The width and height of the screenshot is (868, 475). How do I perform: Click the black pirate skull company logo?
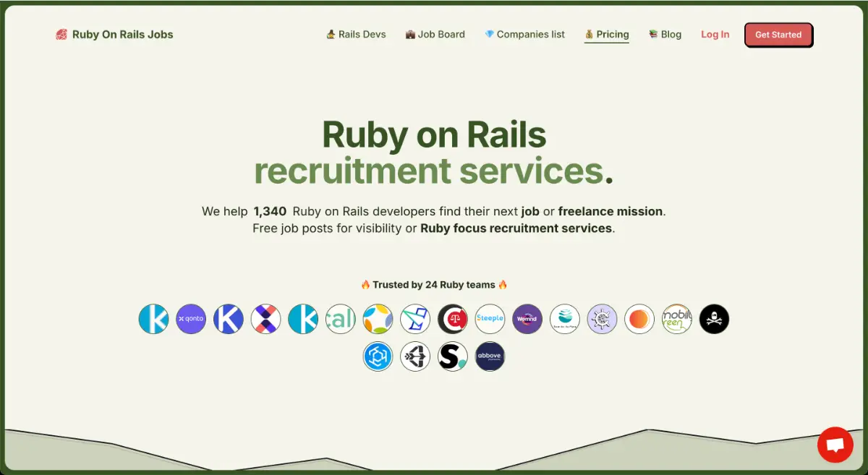[x=714, y=319]
